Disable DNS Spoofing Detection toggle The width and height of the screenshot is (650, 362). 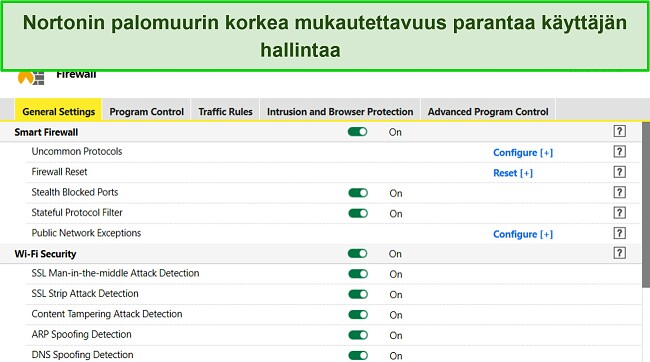358,355
